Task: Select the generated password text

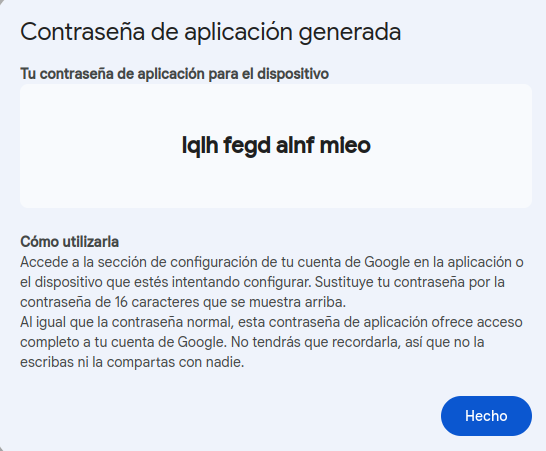Action: [276, 145]
